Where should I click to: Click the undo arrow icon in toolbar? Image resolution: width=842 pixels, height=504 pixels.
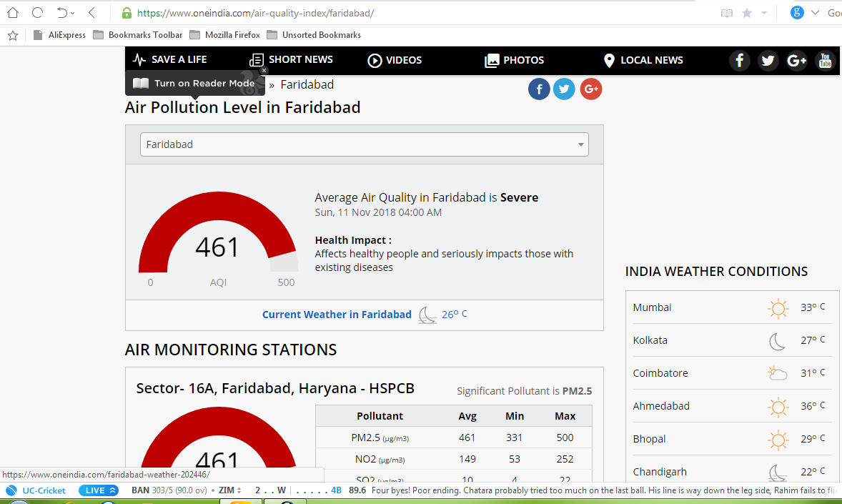pyautogui.click(x=61, y=13)
